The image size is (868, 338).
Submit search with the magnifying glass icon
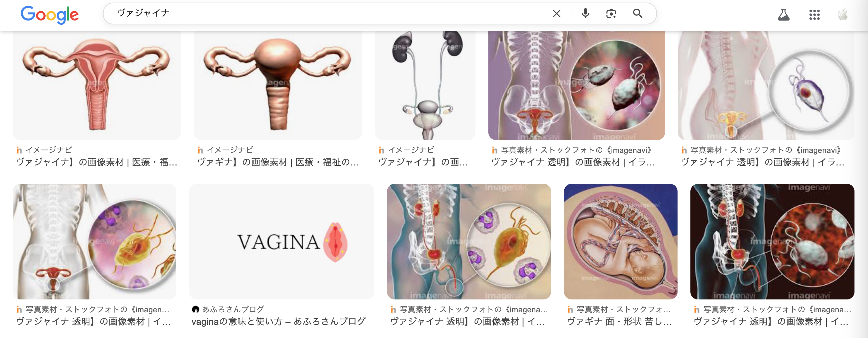pyautogui.click(x=638, y=13)
